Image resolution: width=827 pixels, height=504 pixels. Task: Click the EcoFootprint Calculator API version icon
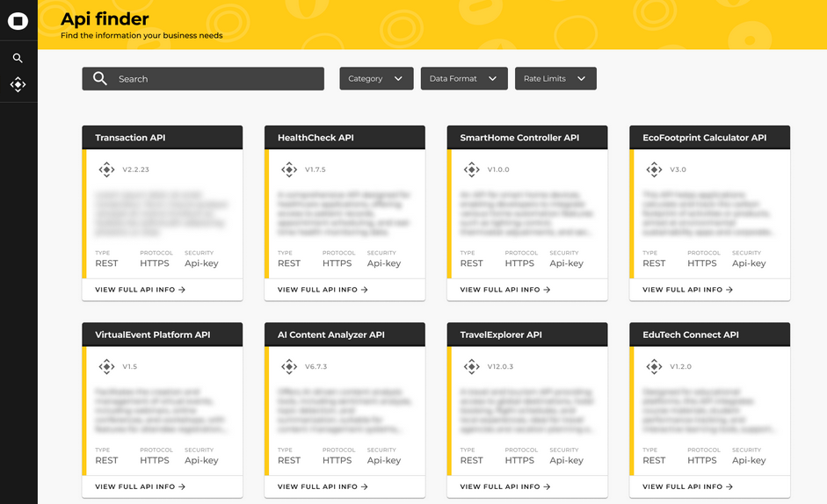tap(654, 169)
